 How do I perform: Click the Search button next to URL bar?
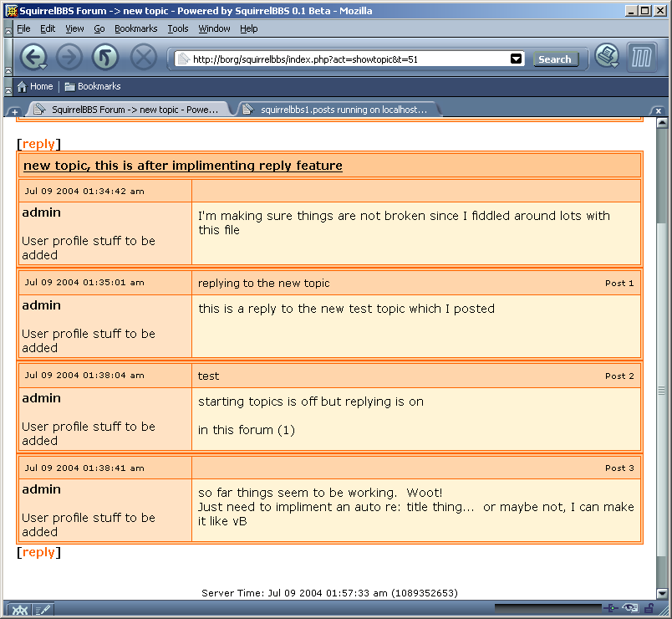[555, 59]
